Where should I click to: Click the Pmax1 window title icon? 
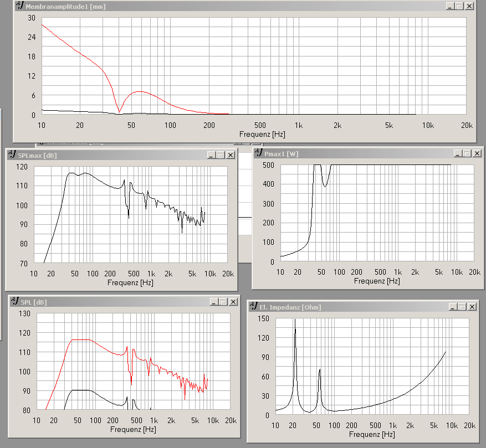pyautogui.click(x=258, y=153)
